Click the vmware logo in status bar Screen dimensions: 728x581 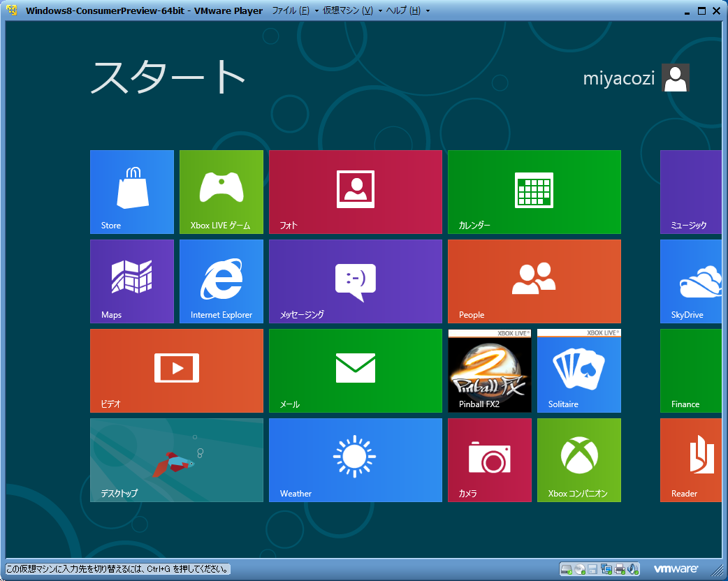(x=676, y=568)
